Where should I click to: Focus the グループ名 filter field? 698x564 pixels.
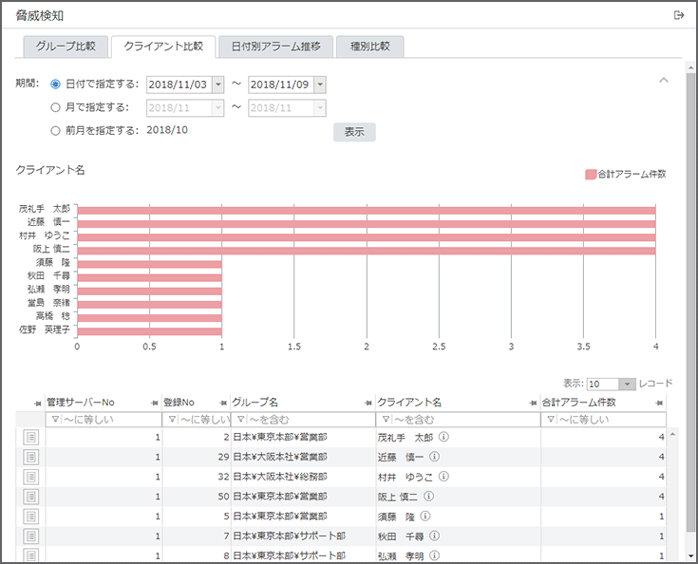pyautogui.click(x=303, y=419)
